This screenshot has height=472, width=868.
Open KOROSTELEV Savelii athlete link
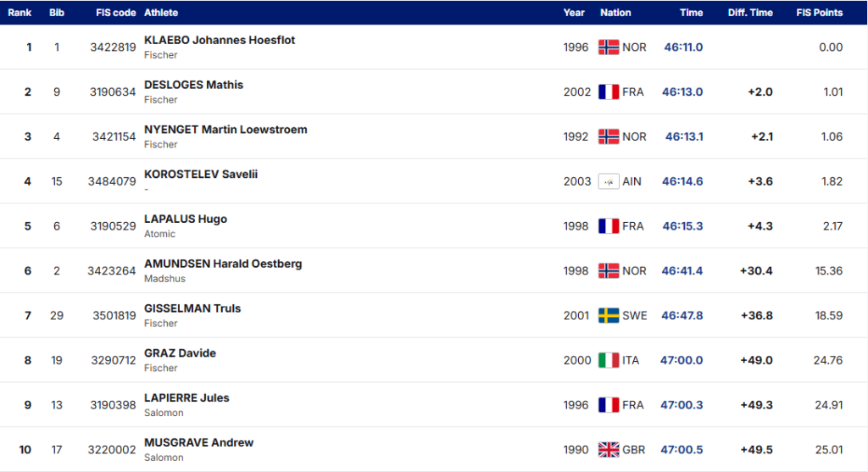pyautogui.click(x=201, y=175)
